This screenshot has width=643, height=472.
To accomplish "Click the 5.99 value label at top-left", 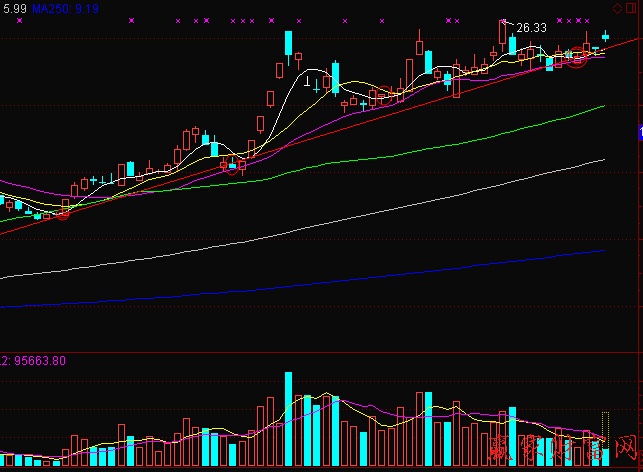I will 14,7.
